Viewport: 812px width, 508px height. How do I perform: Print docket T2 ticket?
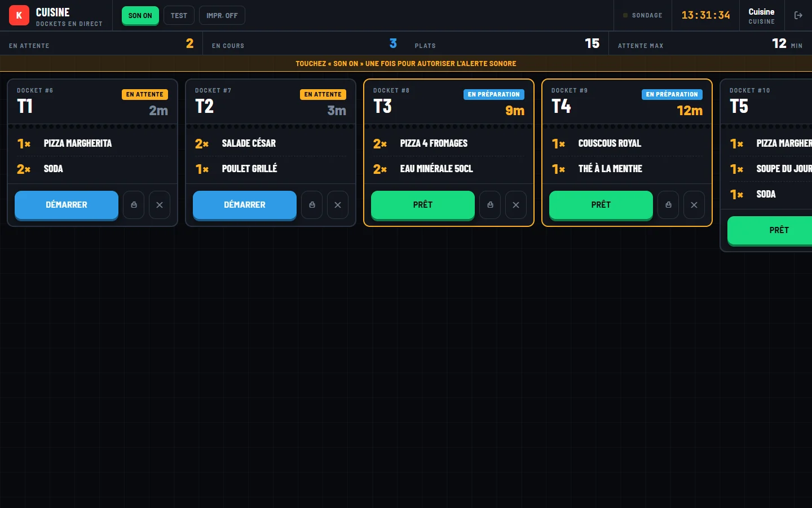tap(312, 205)
